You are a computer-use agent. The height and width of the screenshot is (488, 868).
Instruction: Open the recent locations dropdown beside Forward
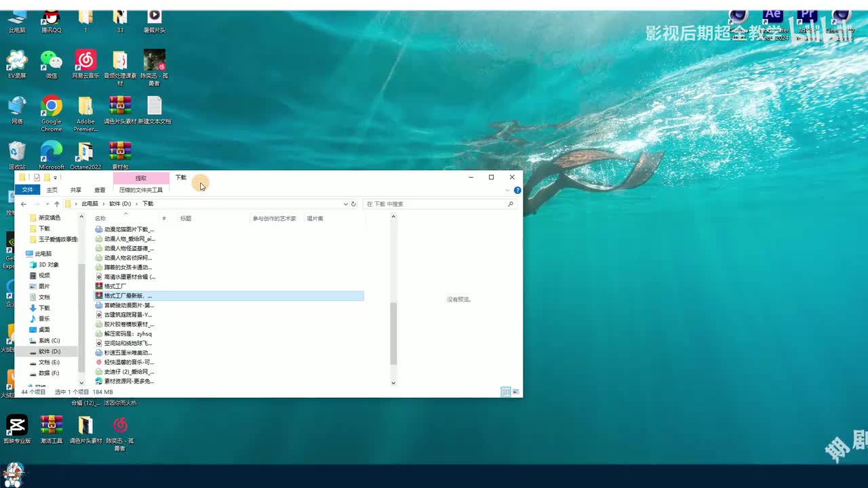[47, 204]
